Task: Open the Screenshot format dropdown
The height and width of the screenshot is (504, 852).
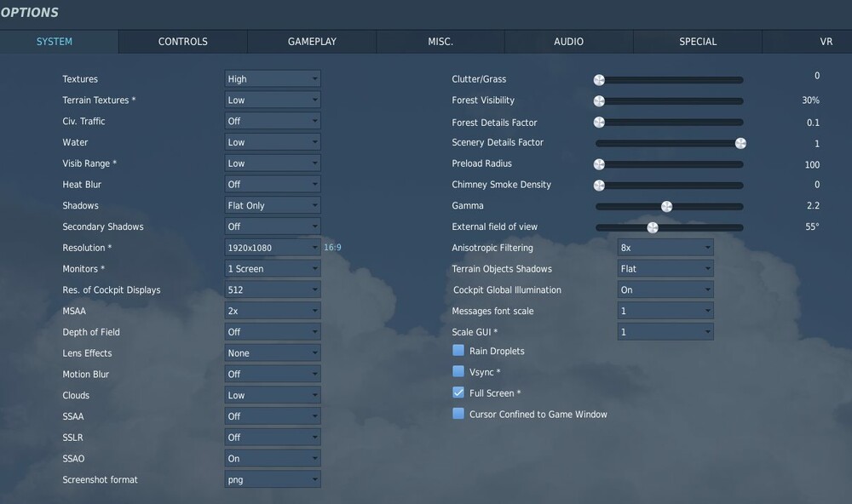Action: (x=273, y=479)
